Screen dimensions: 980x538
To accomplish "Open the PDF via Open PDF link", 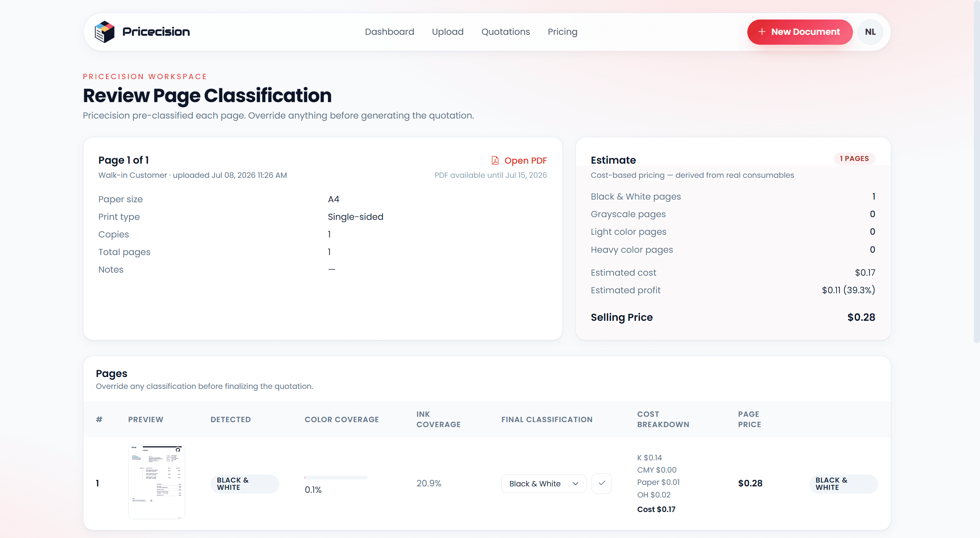I will pos(519,161).
